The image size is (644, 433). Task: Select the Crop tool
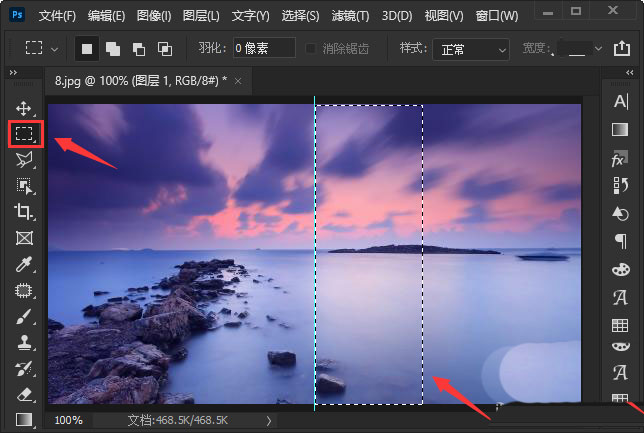point(24,211)
